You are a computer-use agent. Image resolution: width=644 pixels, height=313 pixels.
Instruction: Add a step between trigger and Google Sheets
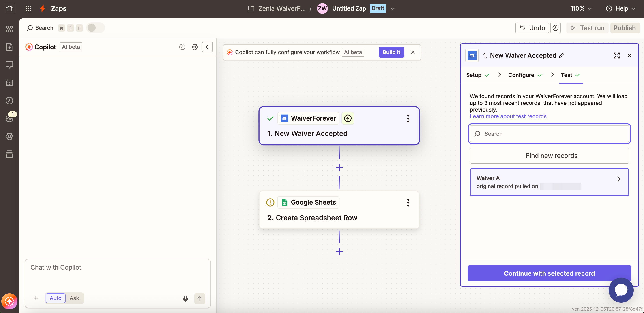[339, 167]
